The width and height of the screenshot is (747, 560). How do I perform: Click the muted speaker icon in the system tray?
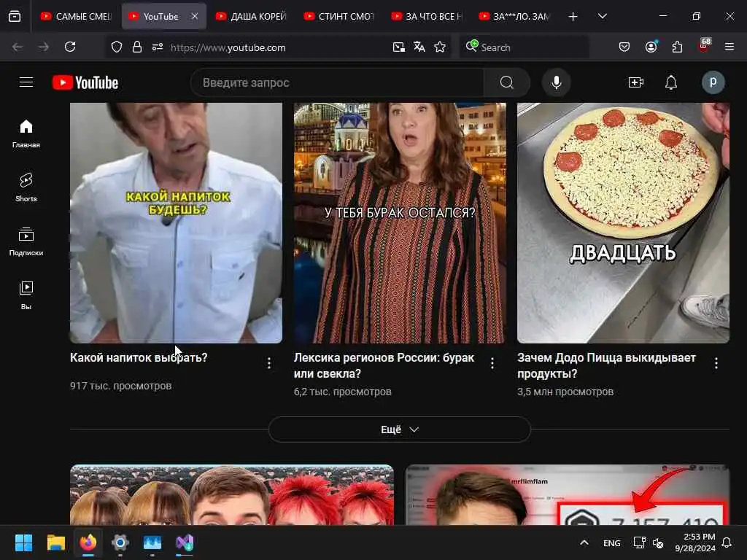(658, 542)
